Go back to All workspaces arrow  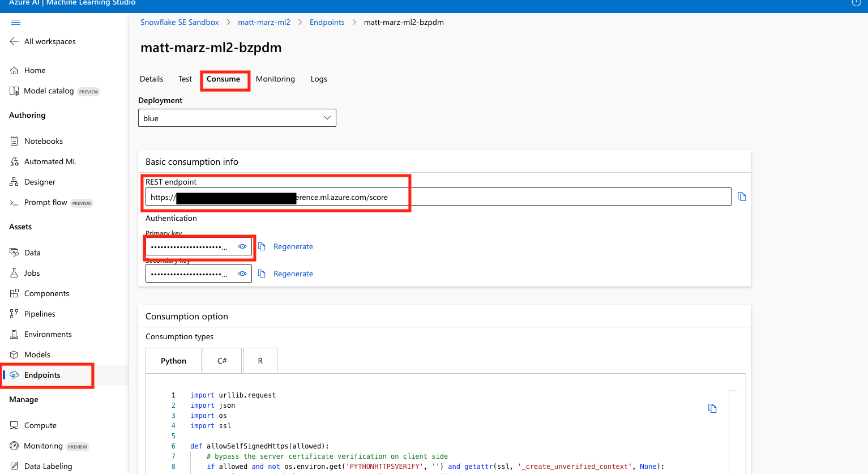click(14, 41)
